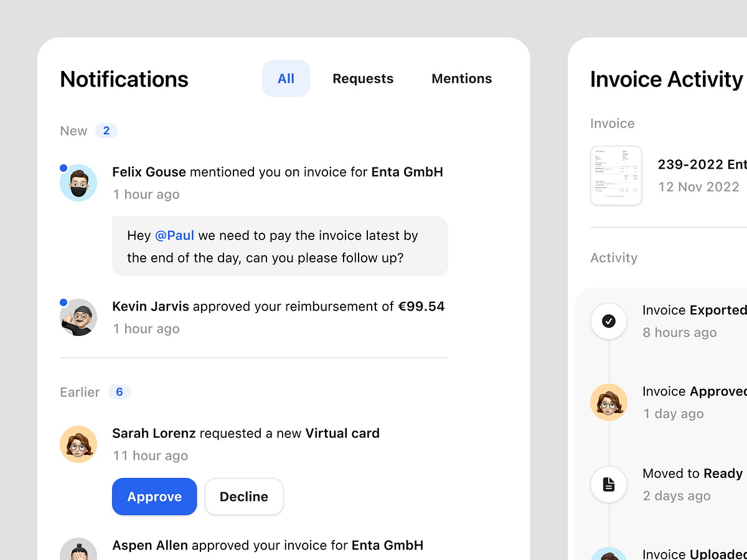Switch to the Requests tab
This screenshot has width=747, height=560.
click(x=363, y=78)
